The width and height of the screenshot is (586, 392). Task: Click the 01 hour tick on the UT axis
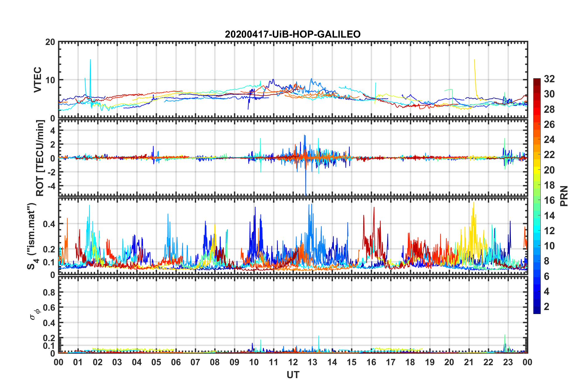click(x=78, y=362)
